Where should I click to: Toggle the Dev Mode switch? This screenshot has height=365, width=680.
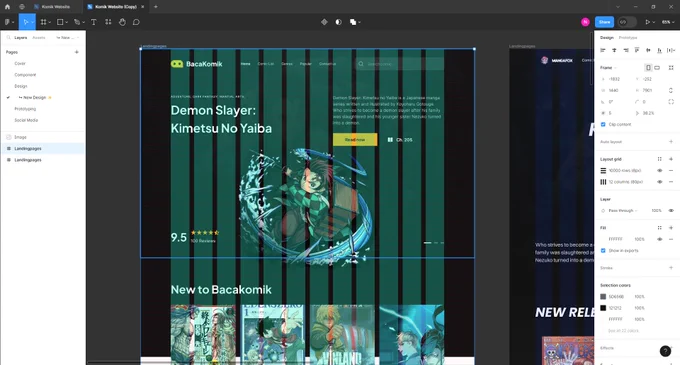(x=627, y=22)
